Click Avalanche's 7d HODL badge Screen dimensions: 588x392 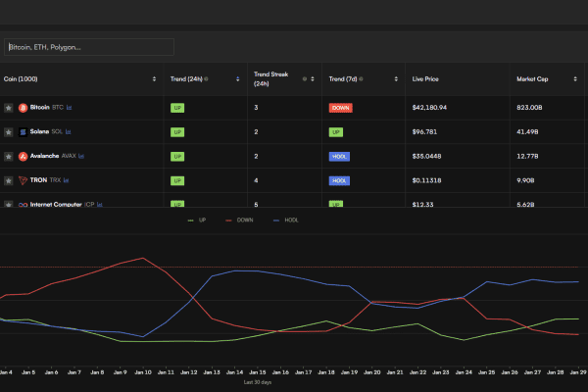tap(339, 157)
